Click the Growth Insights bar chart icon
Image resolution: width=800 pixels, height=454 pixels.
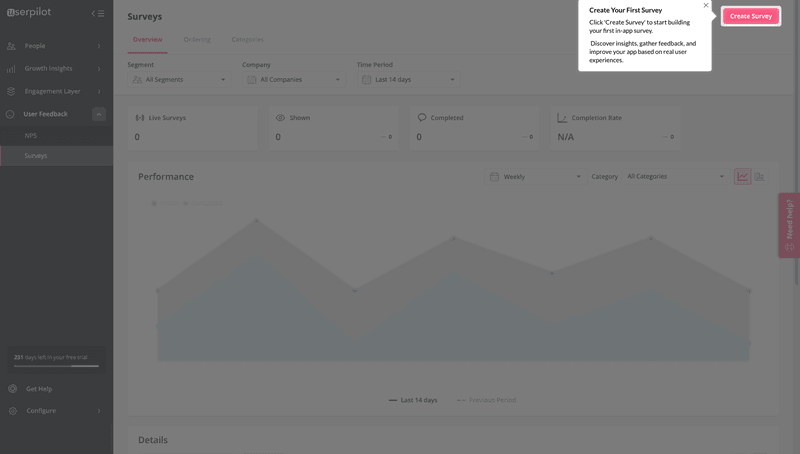click(x=11, y=69)
